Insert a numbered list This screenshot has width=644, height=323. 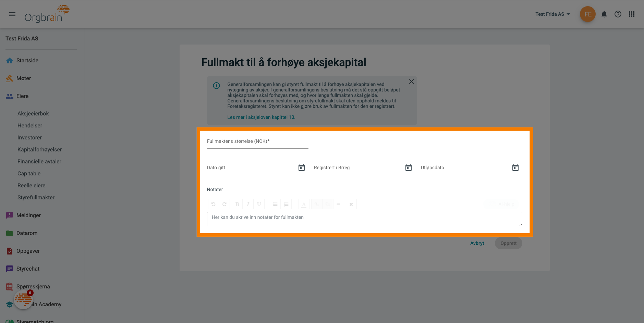point(286,204)
